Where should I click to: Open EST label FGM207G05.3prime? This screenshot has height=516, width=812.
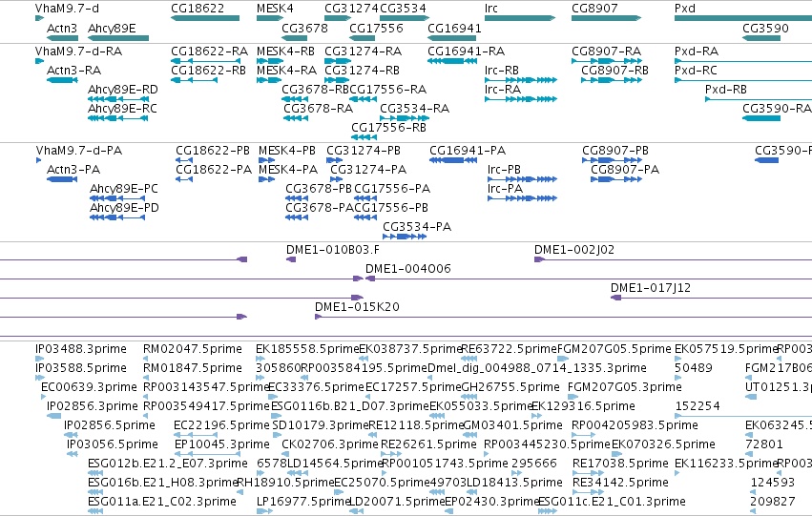pos(625,387)
